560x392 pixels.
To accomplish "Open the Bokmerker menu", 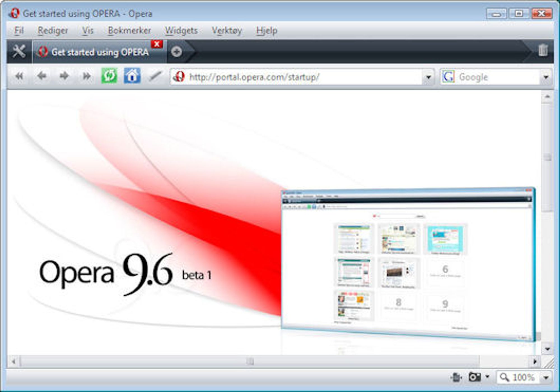I will click(x=129, y=30).
